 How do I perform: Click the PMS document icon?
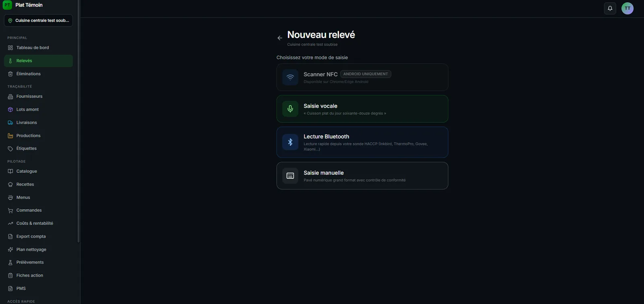click(10, 289)
